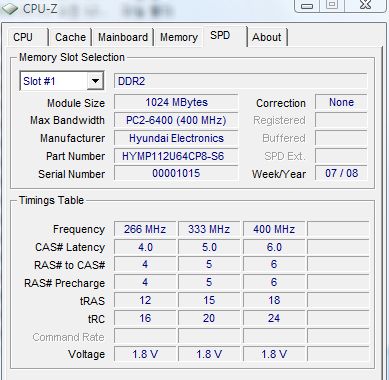Click the Serial Number 00001015 field
Image resolution: width=389 pixels, height=380 pixels.
click(176, 173)
